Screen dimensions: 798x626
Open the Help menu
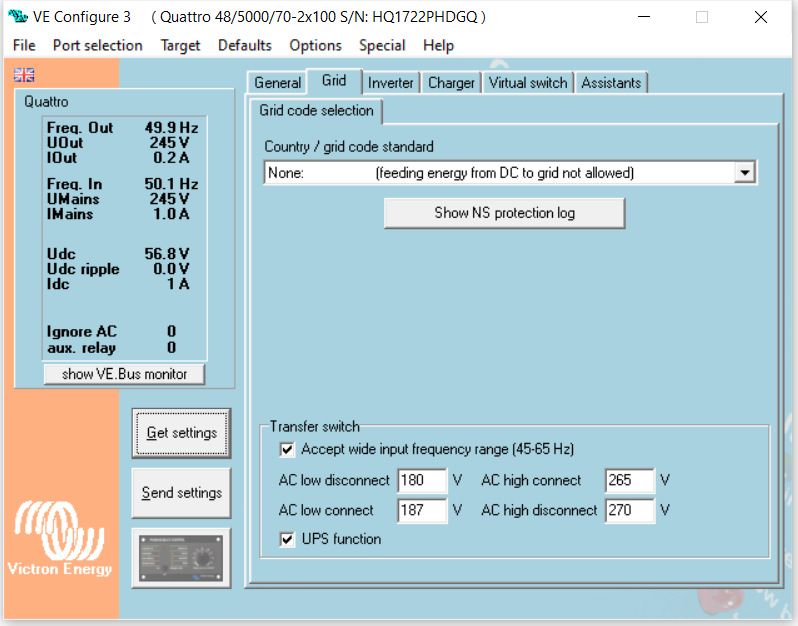pos(438,45)
